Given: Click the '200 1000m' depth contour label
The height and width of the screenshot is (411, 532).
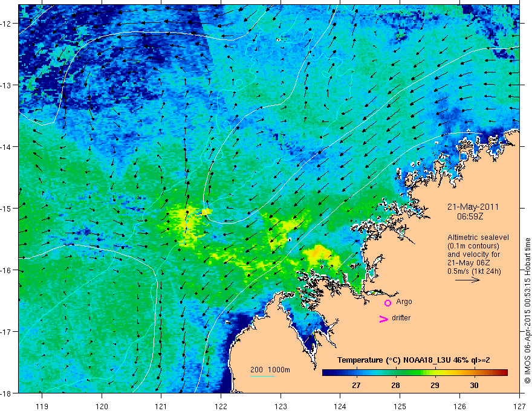Looking at the screenshot, I should coord(270,370).
